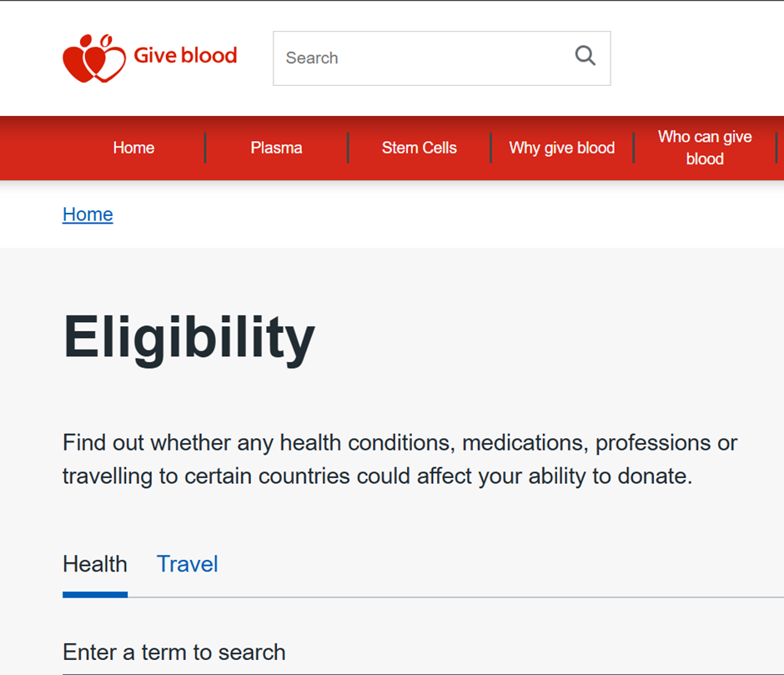The height and width of the screenshot is (675, 784).
Task: Open Home in the red navigation bar
Action: coord(133,148)
